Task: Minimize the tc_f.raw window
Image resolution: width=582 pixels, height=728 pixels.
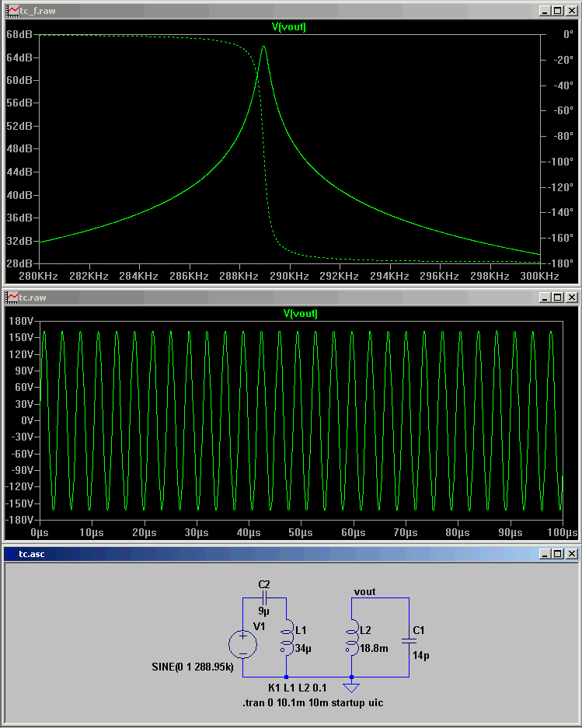Action: click(x=545, y=11)
